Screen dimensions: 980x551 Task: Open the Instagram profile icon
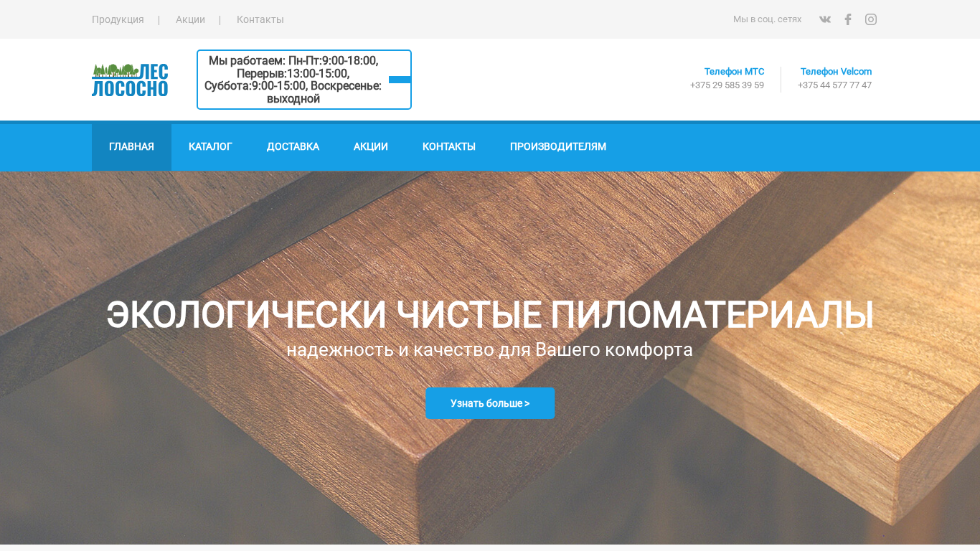(x=871, y=19)
